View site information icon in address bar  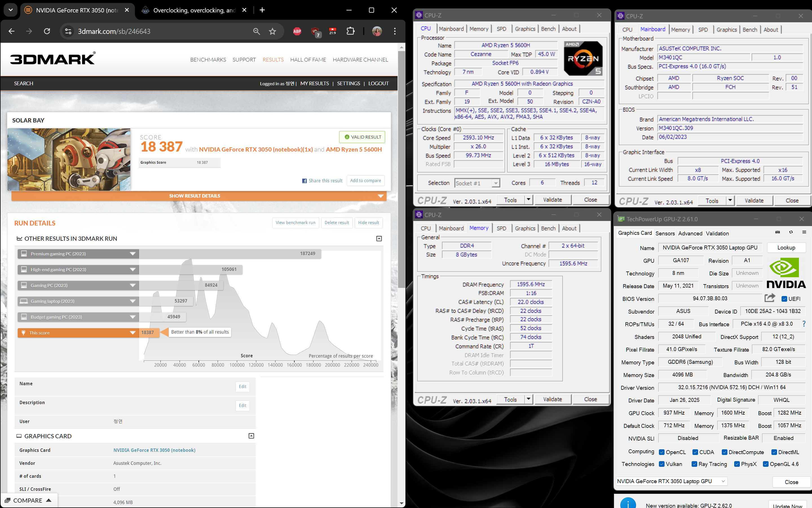point(68,31)
